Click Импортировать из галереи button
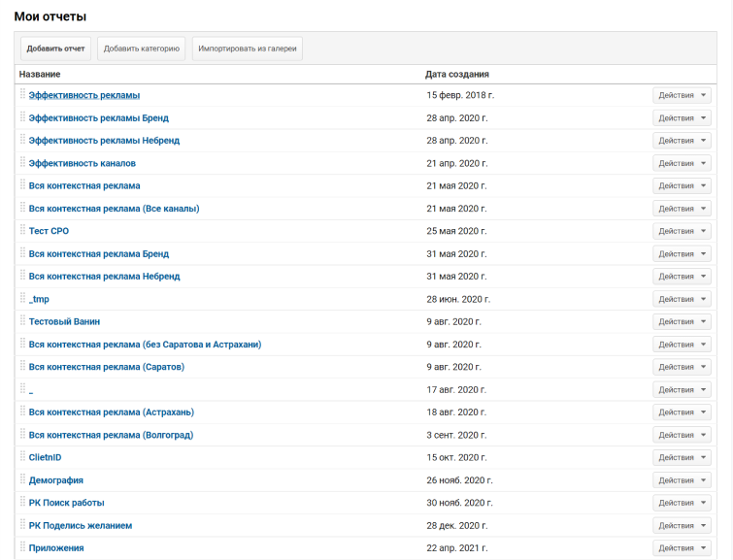Screen dimensions: 733x560 pos(247,49)
